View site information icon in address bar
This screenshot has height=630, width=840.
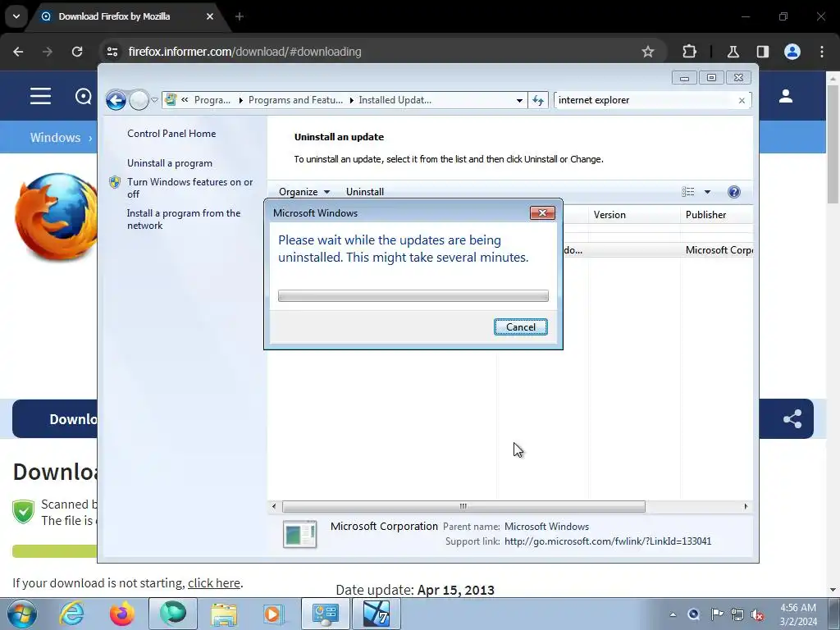pyautogui.click(x=112, y=52)
